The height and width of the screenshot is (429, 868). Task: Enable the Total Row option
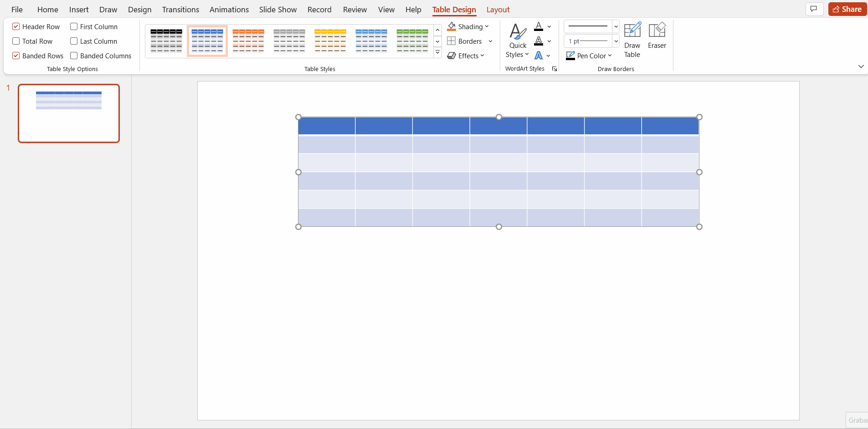point(16,41)
